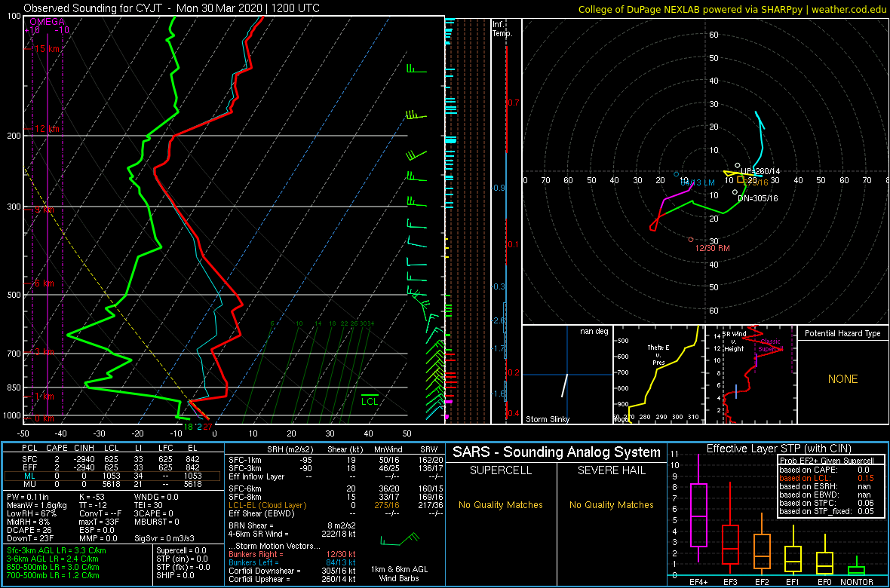890x588 pixels.
Task: Click the 'BRN Shear =' label
Action: [250, 525]
